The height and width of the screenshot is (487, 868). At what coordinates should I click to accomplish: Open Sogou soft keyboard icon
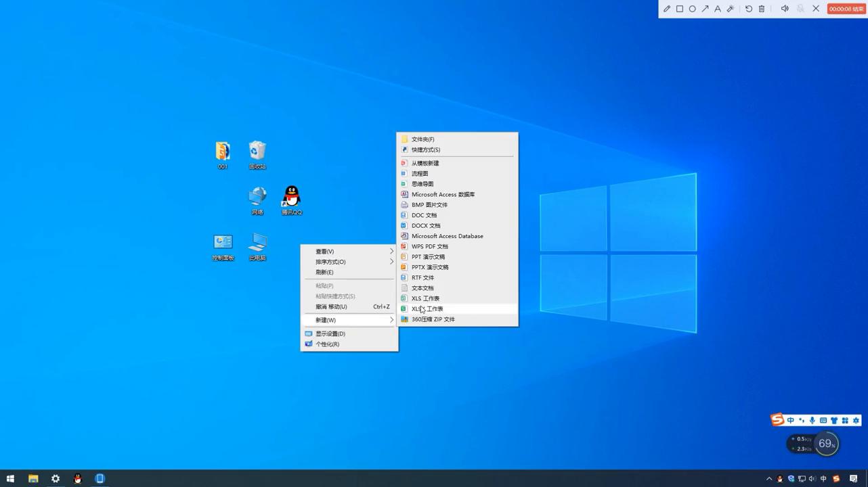[823, 420]
